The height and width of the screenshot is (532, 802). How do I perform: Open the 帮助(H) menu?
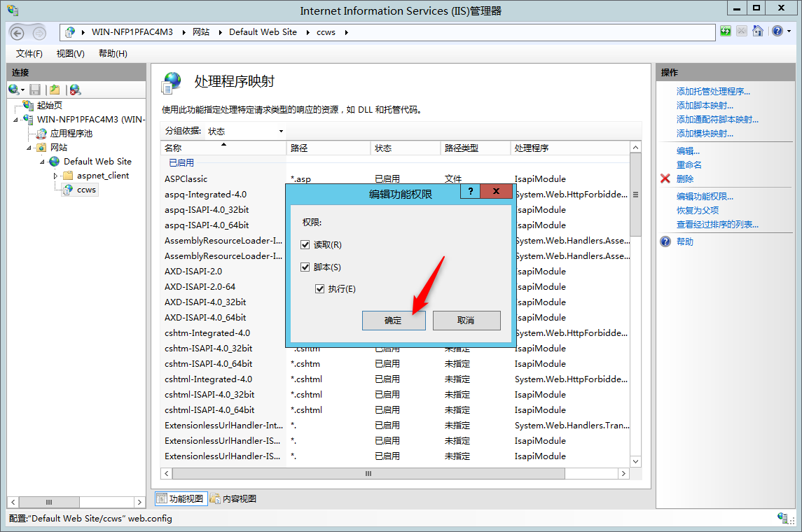113,54
